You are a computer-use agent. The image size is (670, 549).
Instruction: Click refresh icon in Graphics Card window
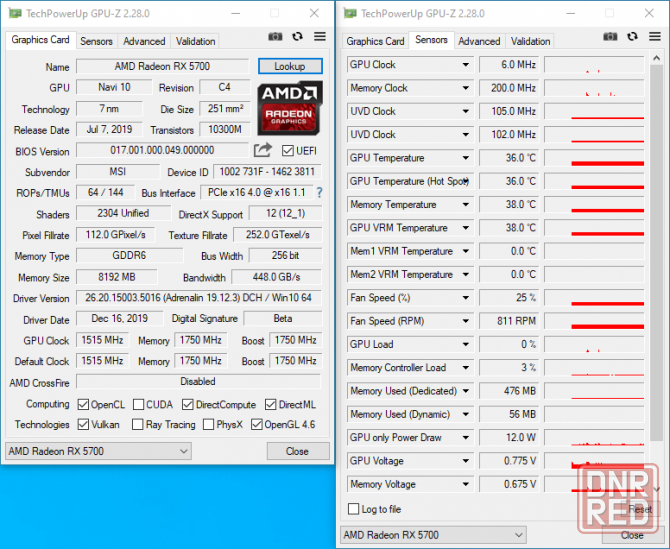coord(297,37)
